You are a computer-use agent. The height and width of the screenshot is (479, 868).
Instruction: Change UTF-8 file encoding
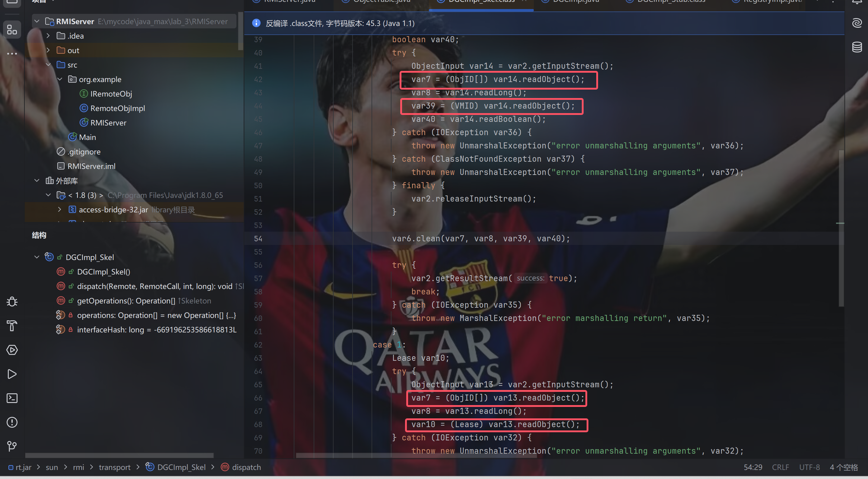pyautogui.click(x=809, y=467)
